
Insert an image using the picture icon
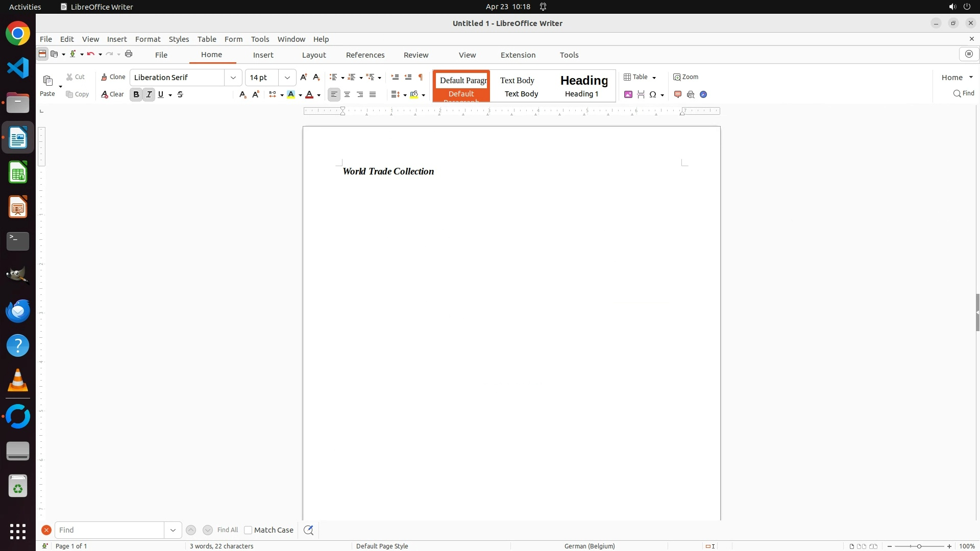(x=628, y=94)
